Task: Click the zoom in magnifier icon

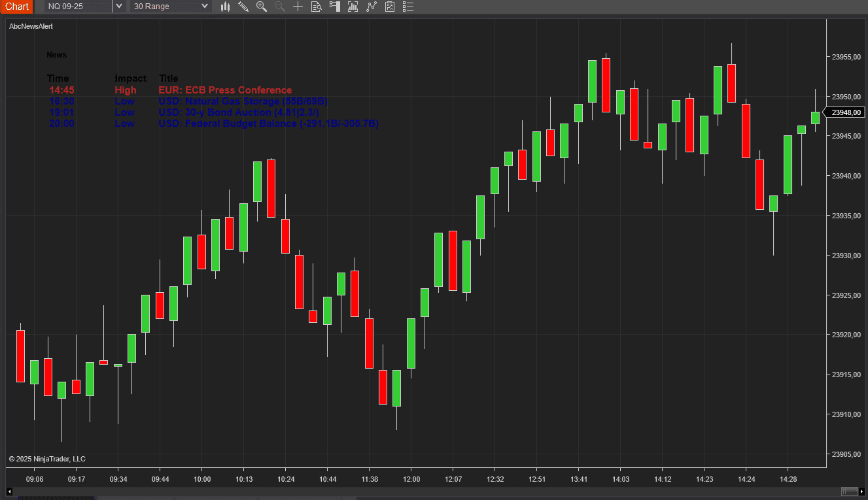Action: [x=262, y=7]
